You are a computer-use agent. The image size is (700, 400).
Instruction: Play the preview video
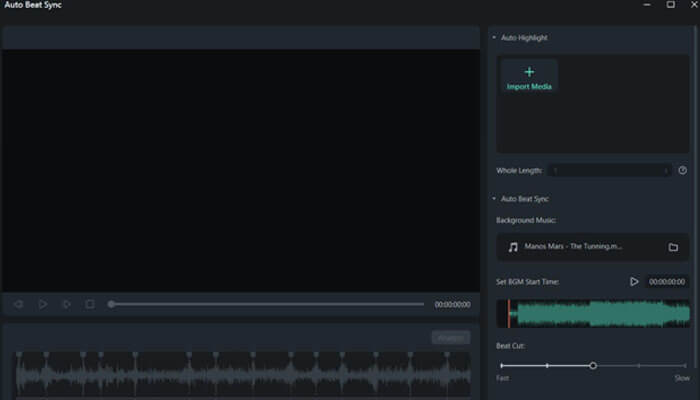click(x=43, y=304)
